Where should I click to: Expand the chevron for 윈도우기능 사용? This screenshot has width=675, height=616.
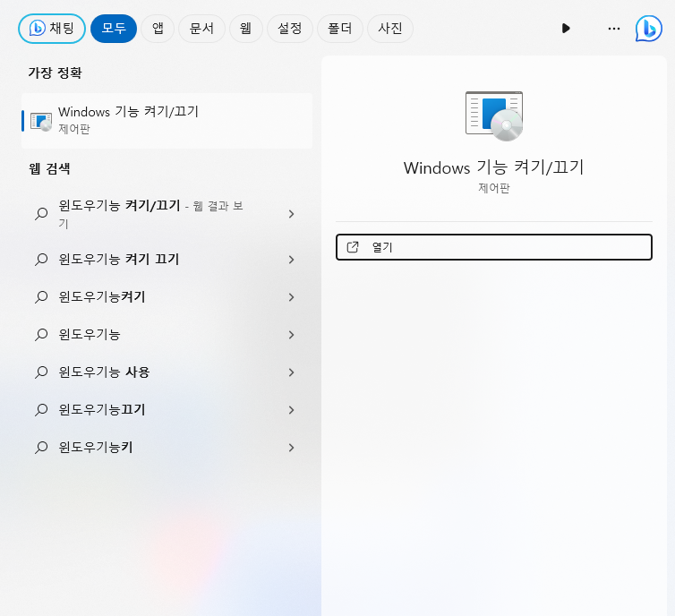[292, 372]
